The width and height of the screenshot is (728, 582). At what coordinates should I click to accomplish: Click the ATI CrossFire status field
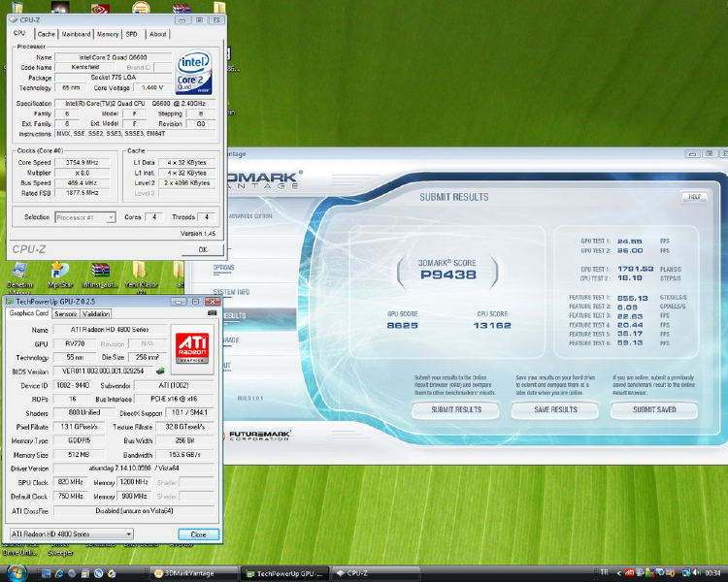(x=134, y=510)
